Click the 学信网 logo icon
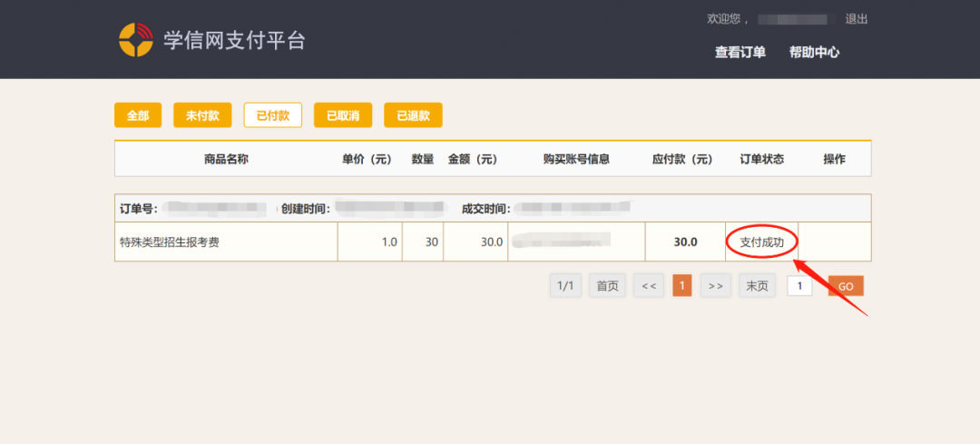Screen dimensions: 980x444 point(135,39)
